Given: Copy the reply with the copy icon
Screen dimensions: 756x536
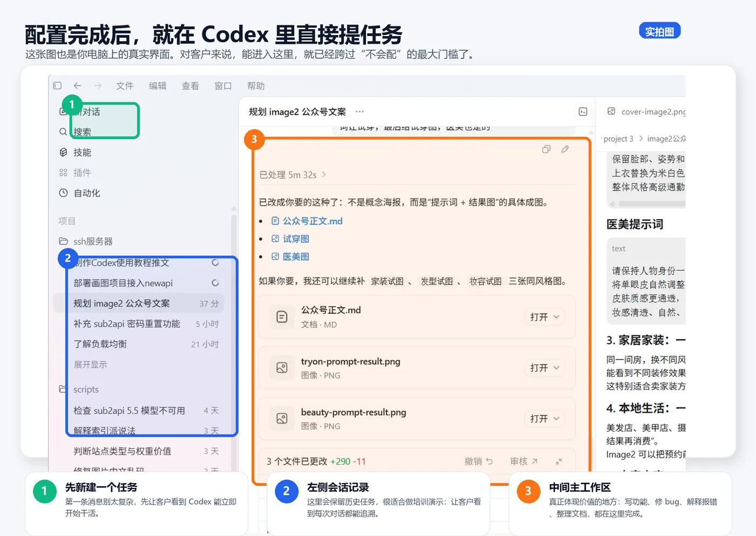Looking at the screenshot, I should click(546, 150).
